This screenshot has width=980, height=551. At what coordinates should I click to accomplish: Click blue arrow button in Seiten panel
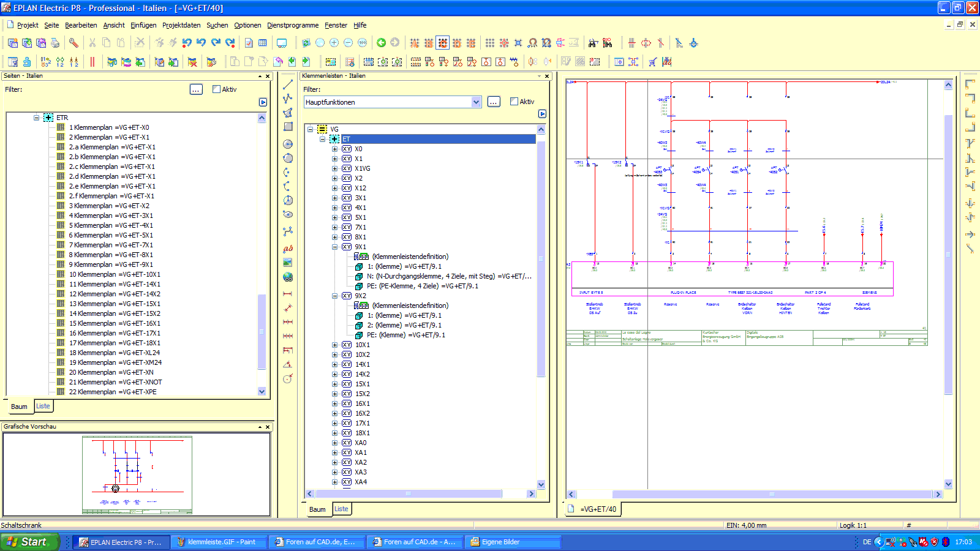[x=263, y=102]
